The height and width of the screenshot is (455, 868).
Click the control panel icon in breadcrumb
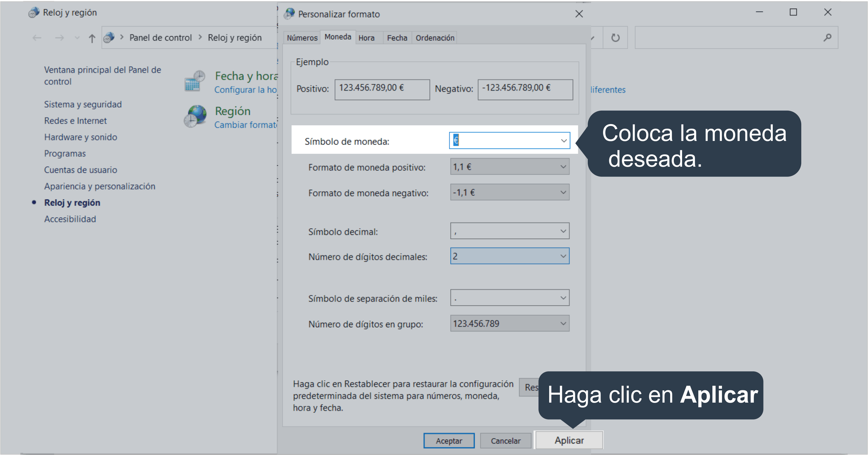[x=109, y=38]
